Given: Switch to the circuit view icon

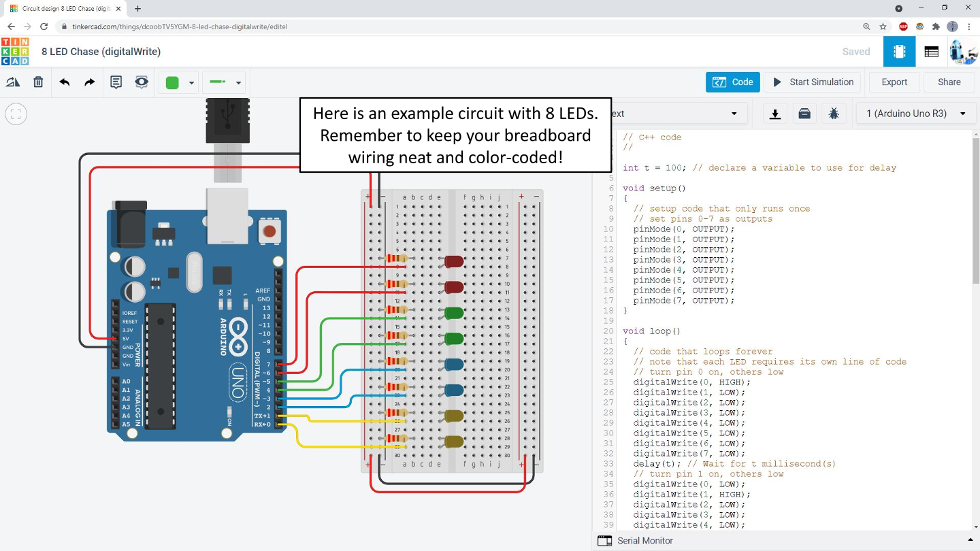Looking at the screenshot, I should 899,52.
